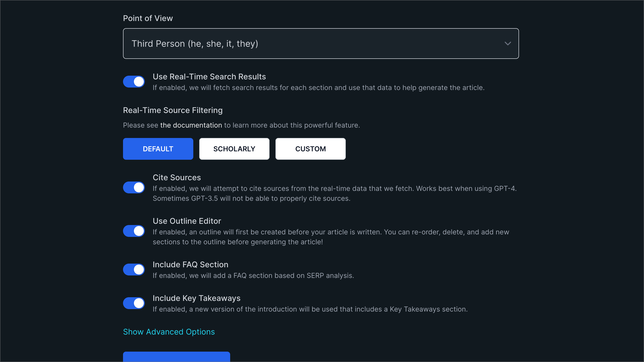
Task: Toggle the Include FAQ Section switch
Action: [x=134, y=270]
